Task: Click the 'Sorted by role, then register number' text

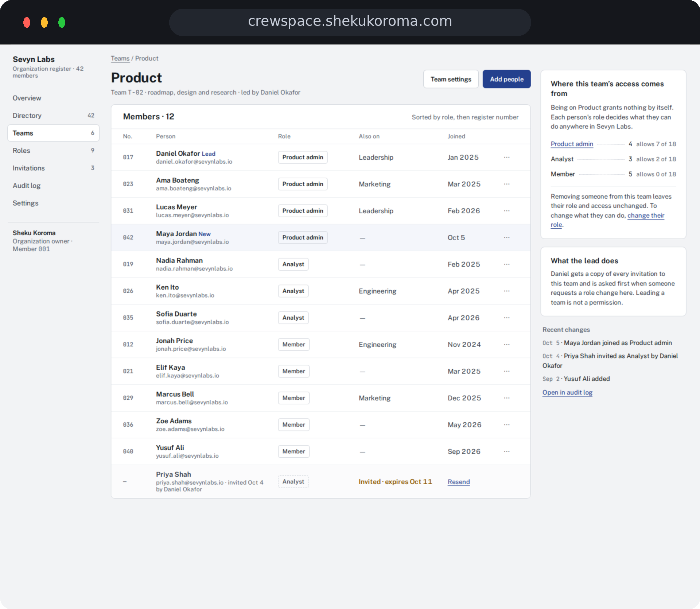Action: click(465, 117)
